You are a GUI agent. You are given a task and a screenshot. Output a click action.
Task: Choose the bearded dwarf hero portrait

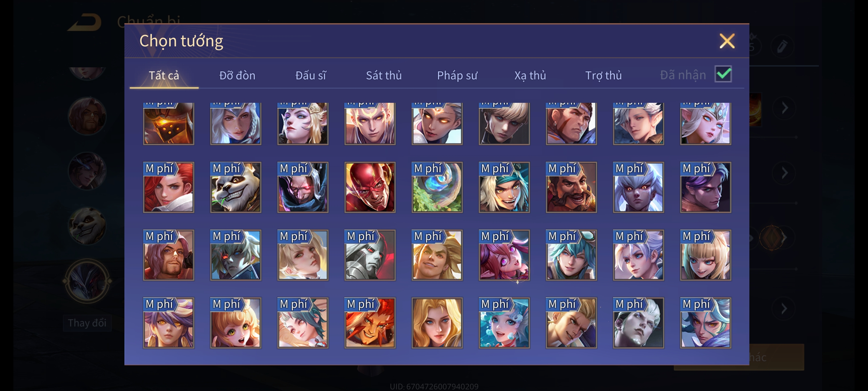coord(571,187)
